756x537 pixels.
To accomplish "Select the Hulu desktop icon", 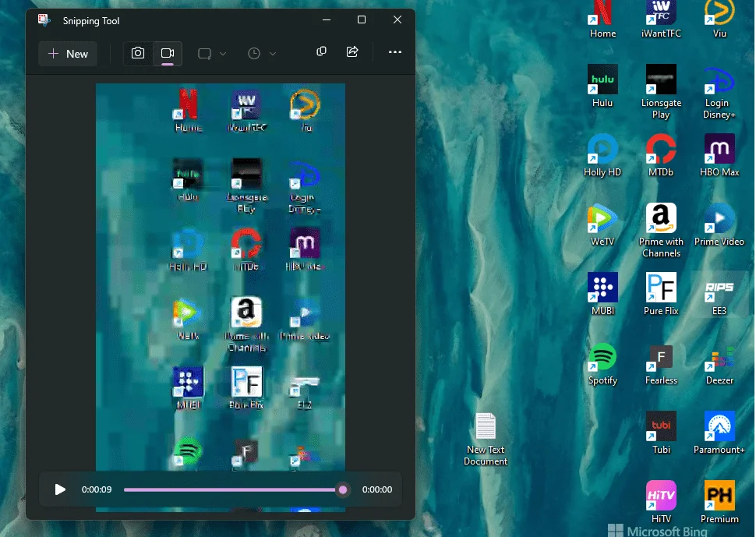I will pos(602,87).
